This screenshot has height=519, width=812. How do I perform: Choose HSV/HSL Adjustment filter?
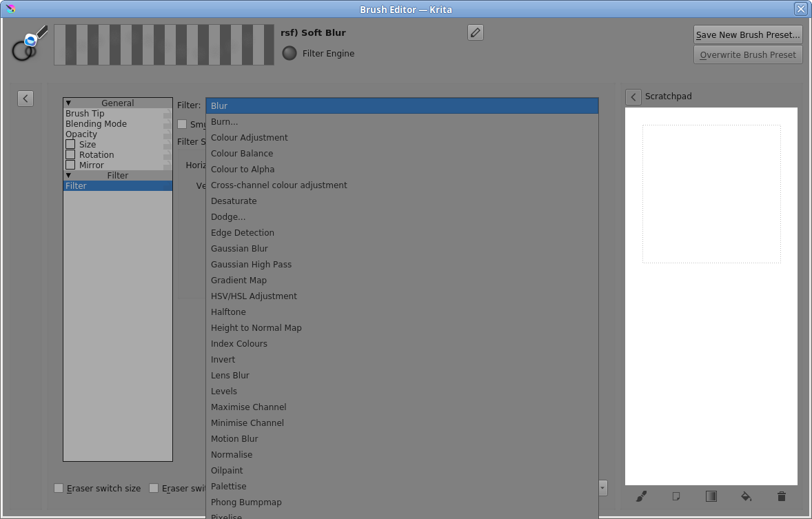click(402, 296)
